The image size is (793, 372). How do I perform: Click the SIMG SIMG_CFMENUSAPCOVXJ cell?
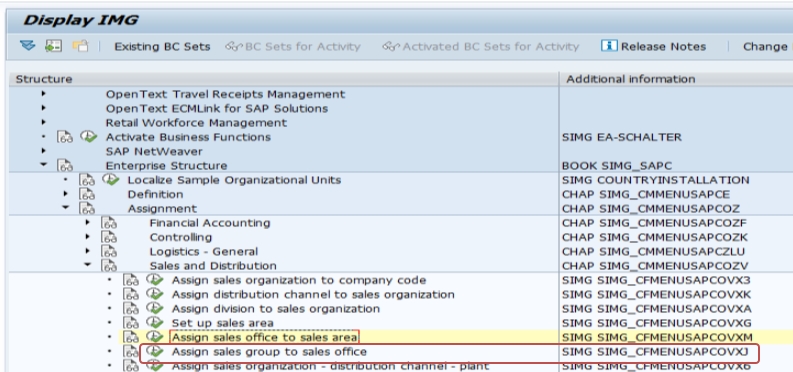click(655, 351)
